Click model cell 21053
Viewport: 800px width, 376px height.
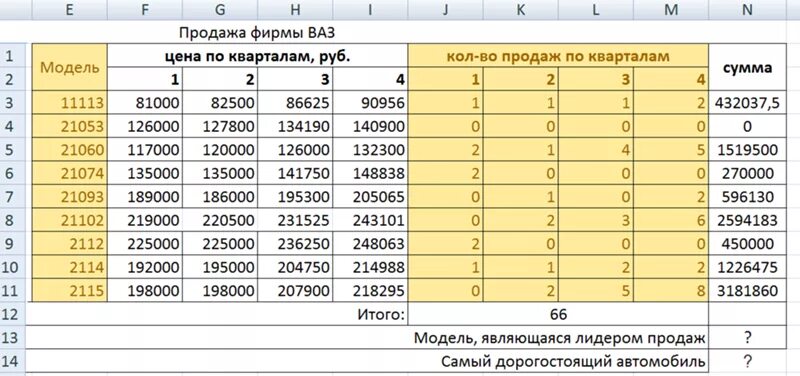coord(69,127)
